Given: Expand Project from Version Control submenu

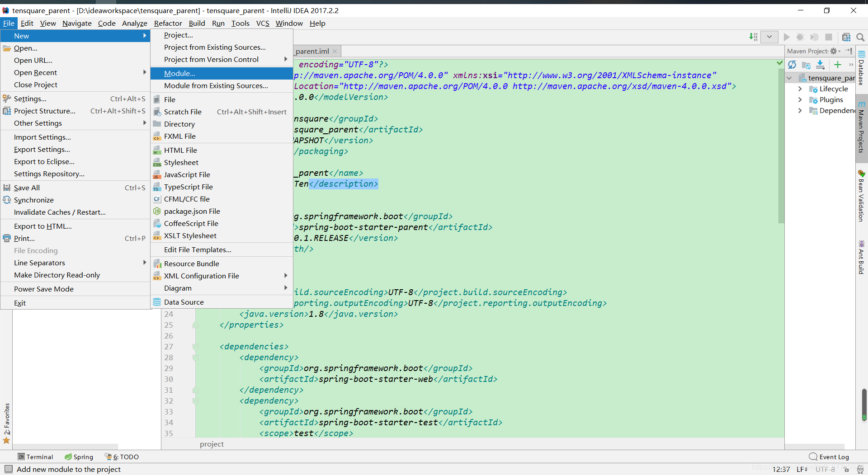Looking at the screenshot, I should pos(222,60).
